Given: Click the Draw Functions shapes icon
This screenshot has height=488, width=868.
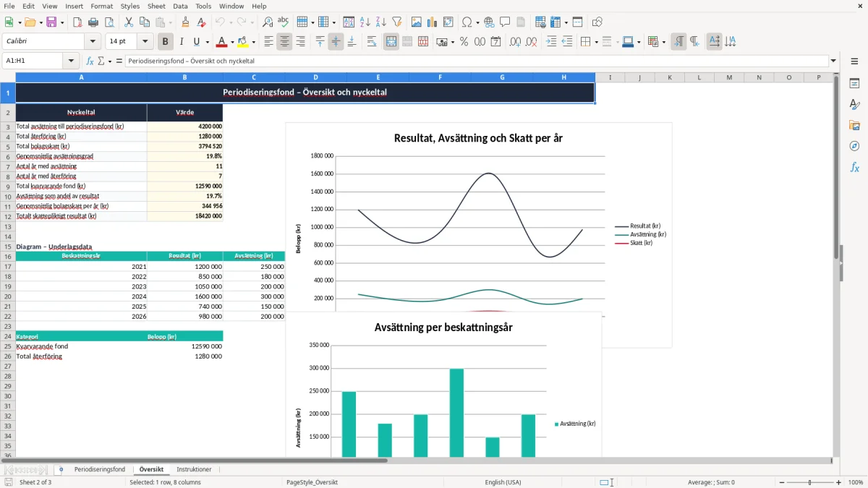Looking at the screenshot, I should (597, 22).
